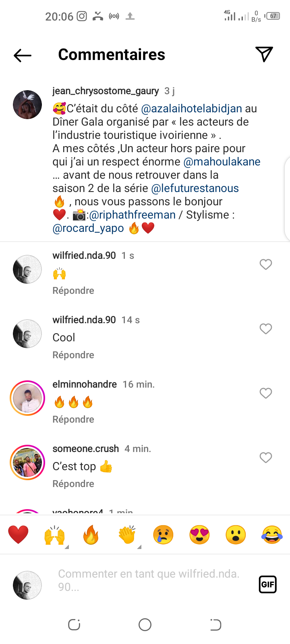The width and height of the screenshot is (290, 644).
Task: Insert the red heart quick emoji
Action: click(19, 535)
